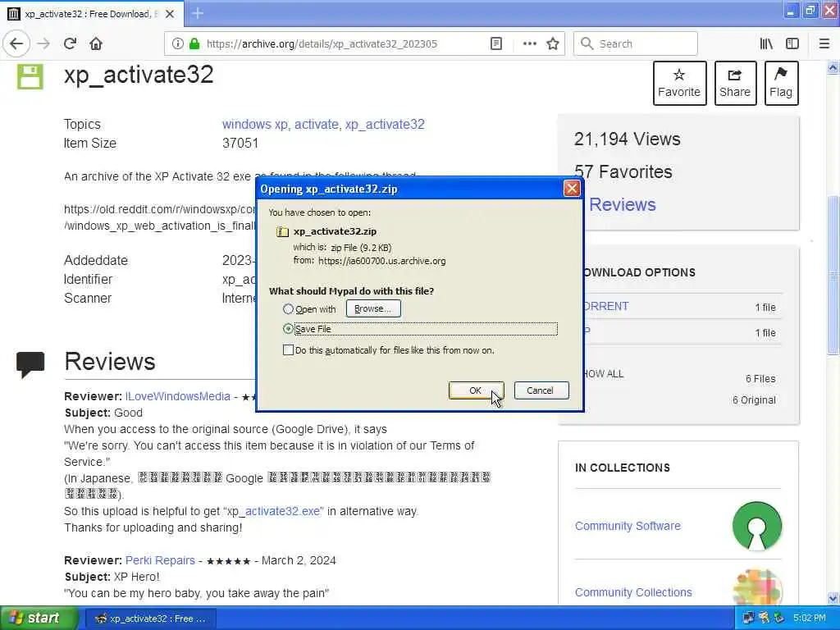The height and width of the screenshot is (630, 840).
Task: Confirm the download with OK
Action: tap(476, 390)
